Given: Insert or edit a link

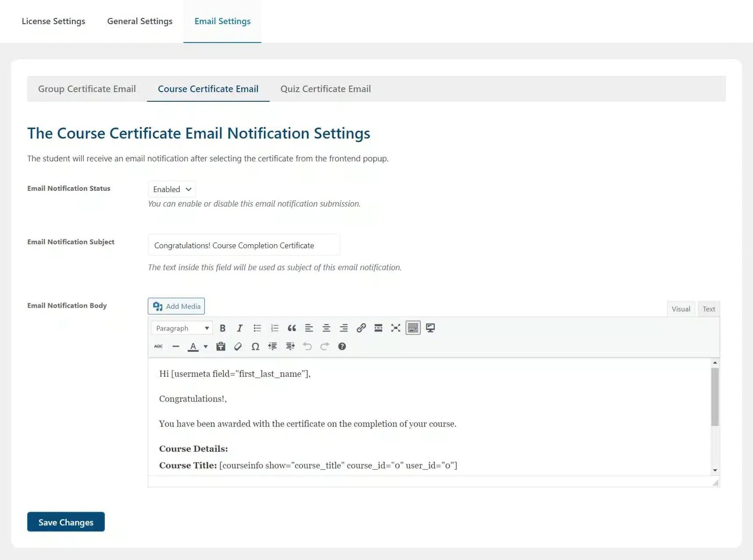Looking at the screenshot, I should [361, 328].
